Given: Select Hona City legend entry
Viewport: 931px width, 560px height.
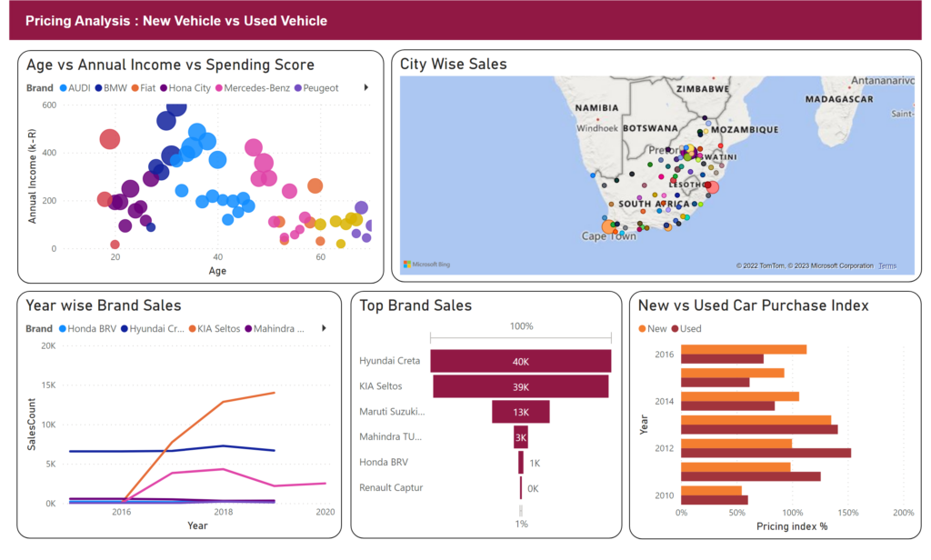Looking at the screenshot, I should (185, 88).
